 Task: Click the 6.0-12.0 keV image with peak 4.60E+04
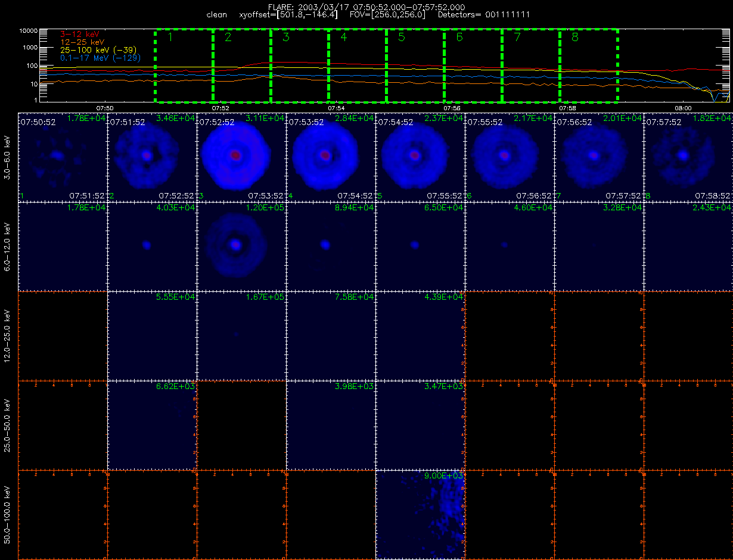click(510, 246)
